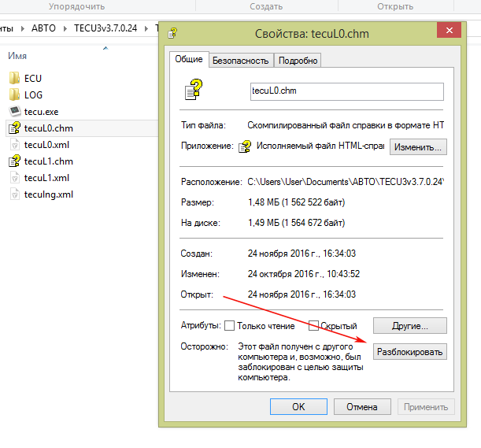Confirm with the OK button
The width and height of the screenshot is (481, 448).
(298, 407)
